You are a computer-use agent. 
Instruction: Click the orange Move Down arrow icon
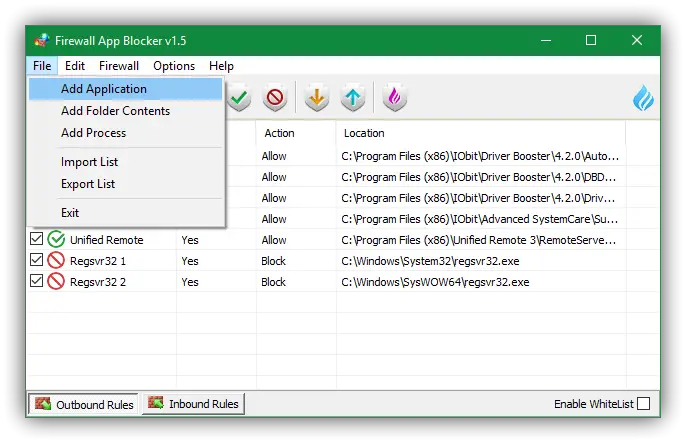coord(317,97)
